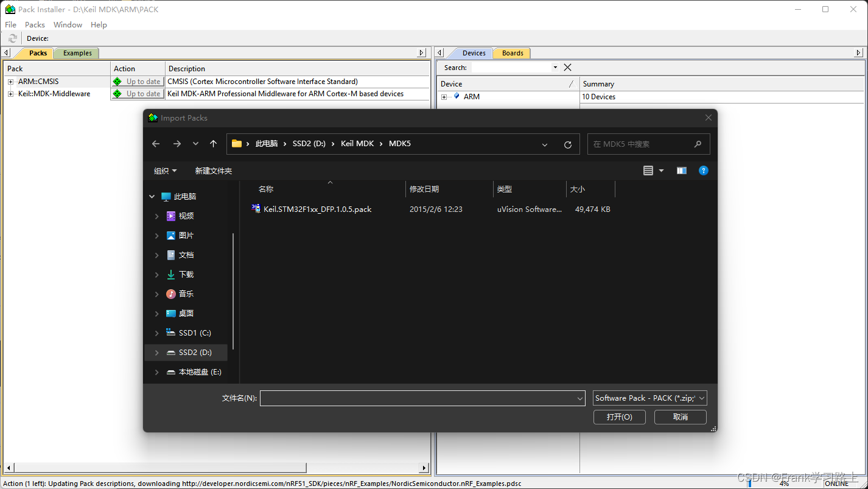Click the 打开(O) button
The width and height of the screenshot is (868, 489).
click(x=620, y=417)
